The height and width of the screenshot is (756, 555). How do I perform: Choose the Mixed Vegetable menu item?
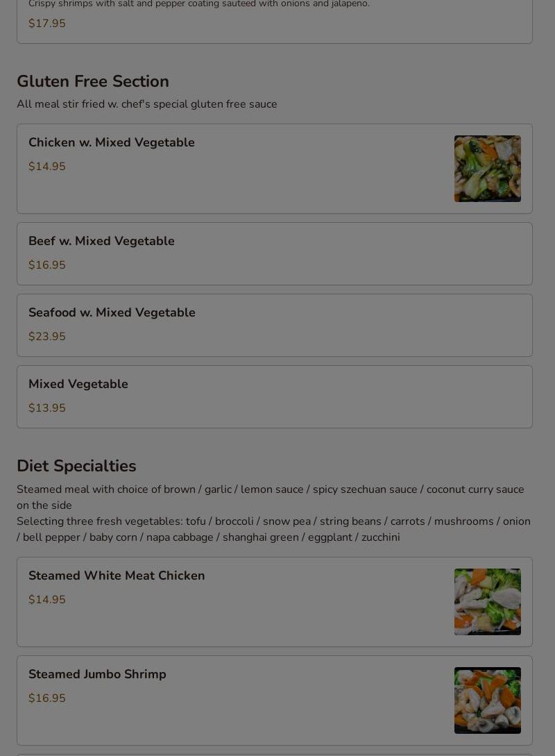click(78, 384)
